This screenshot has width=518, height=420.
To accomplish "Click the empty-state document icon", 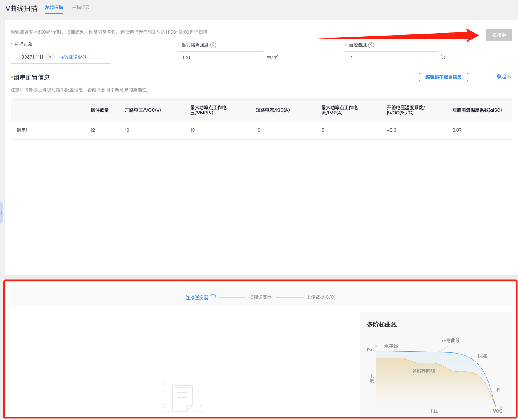I will [x=182, y=398].
